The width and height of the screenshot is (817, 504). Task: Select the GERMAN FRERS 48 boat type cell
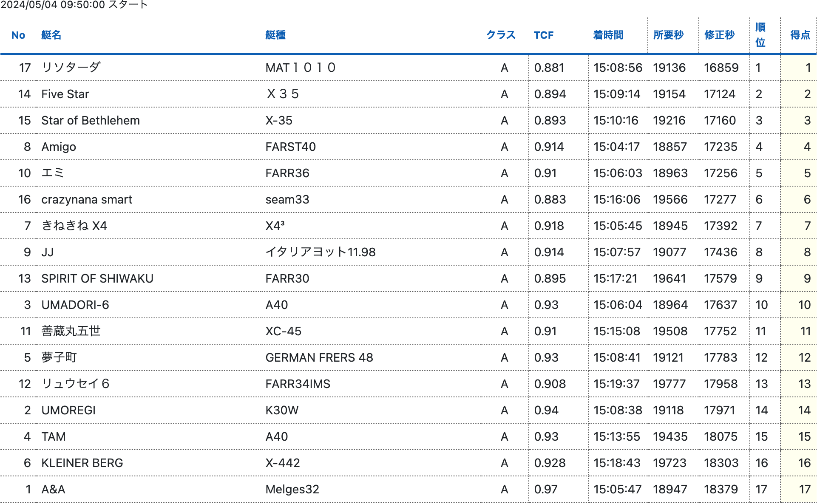click(319, 357)
